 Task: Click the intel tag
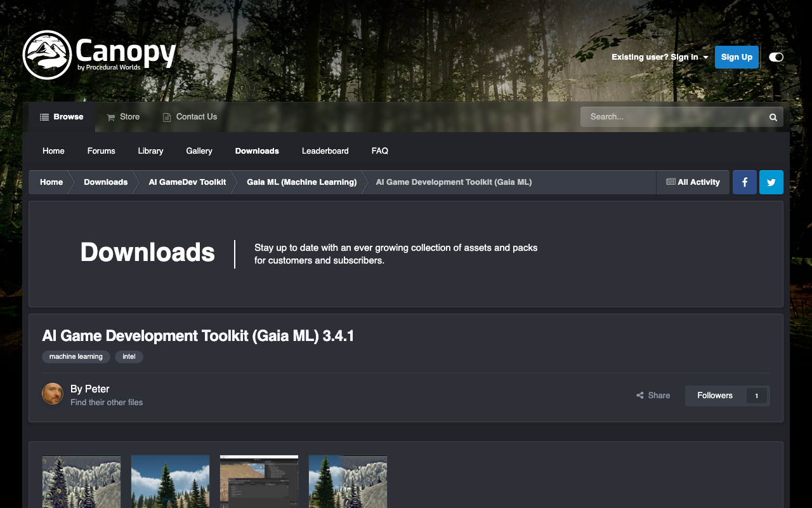129,357
